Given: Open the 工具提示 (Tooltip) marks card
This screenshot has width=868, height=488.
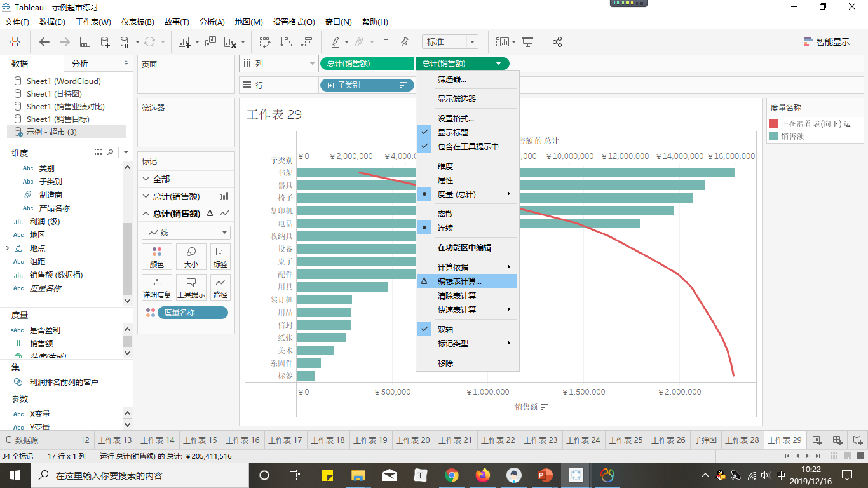Looking at the screenshot, I should click(x=191, y=287).
